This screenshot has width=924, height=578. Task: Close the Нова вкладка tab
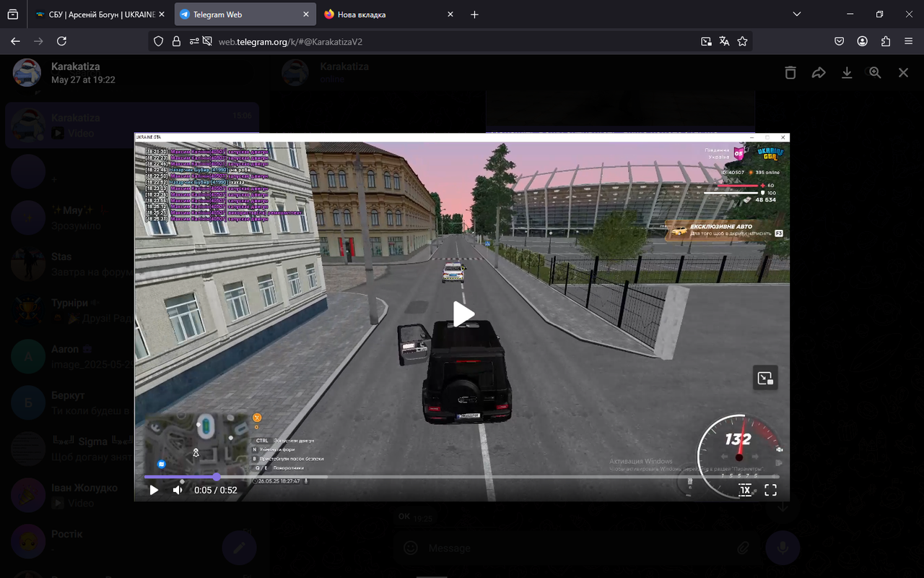(450, 14)
